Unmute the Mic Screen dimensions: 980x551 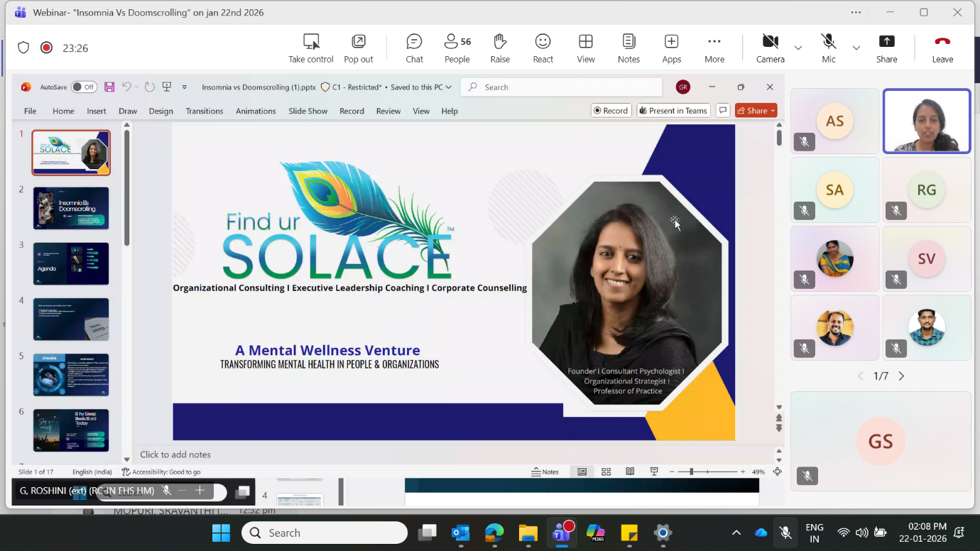click(x=828, y=48)
